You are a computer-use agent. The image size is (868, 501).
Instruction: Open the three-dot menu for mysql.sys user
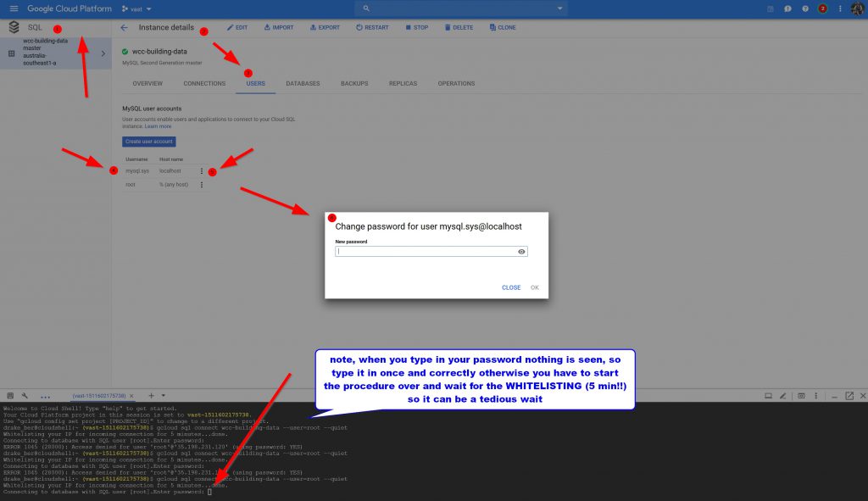coord(202,171)
